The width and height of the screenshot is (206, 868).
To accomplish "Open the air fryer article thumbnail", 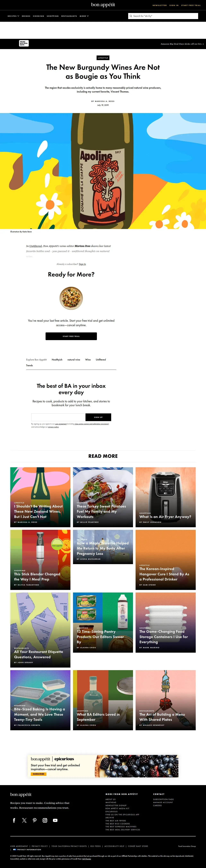I will click(166, 497).
